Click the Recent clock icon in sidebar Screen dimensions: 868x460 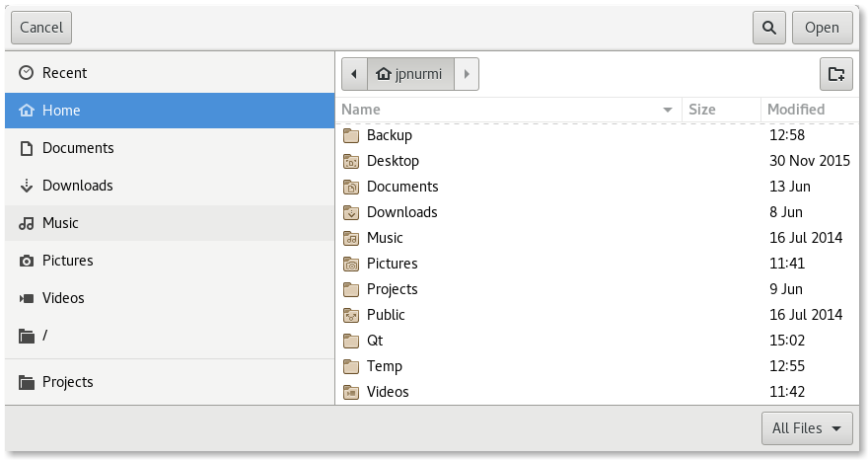(x=27, y=73)
